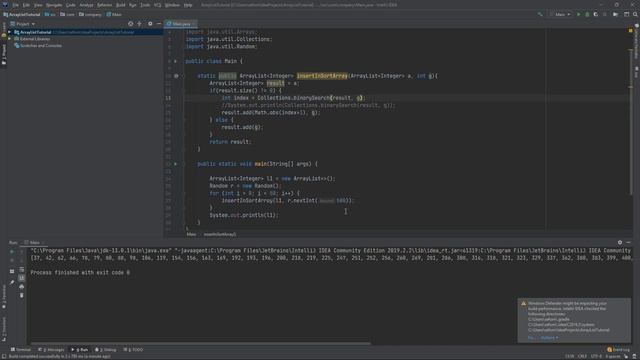Image resolution: width=640 pixels, height=360 pixels.
Task: Toggle scroll to end in Run console
Action: click(x=22, y=278)
